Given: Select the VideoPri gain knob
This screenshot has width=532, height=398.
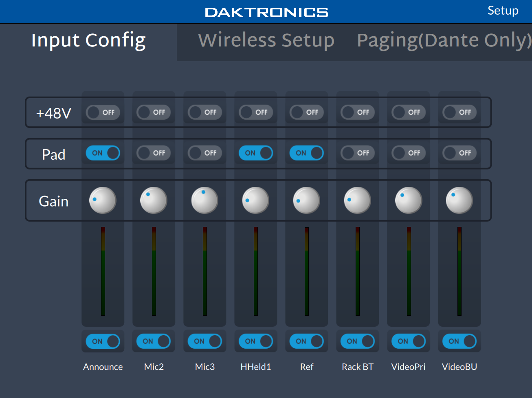Looking at the screenshot, I should click(408, 200).
